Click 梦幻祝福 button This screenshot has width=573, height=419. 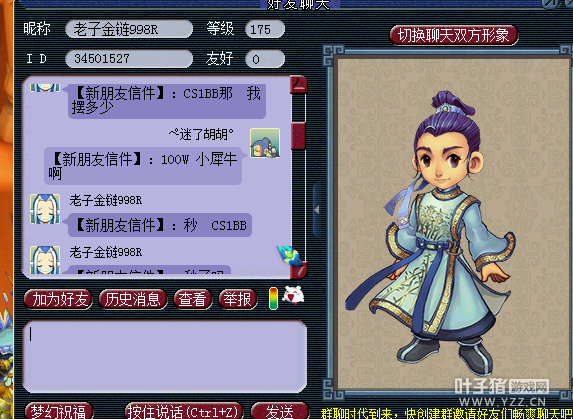click(x=58, y=411)
